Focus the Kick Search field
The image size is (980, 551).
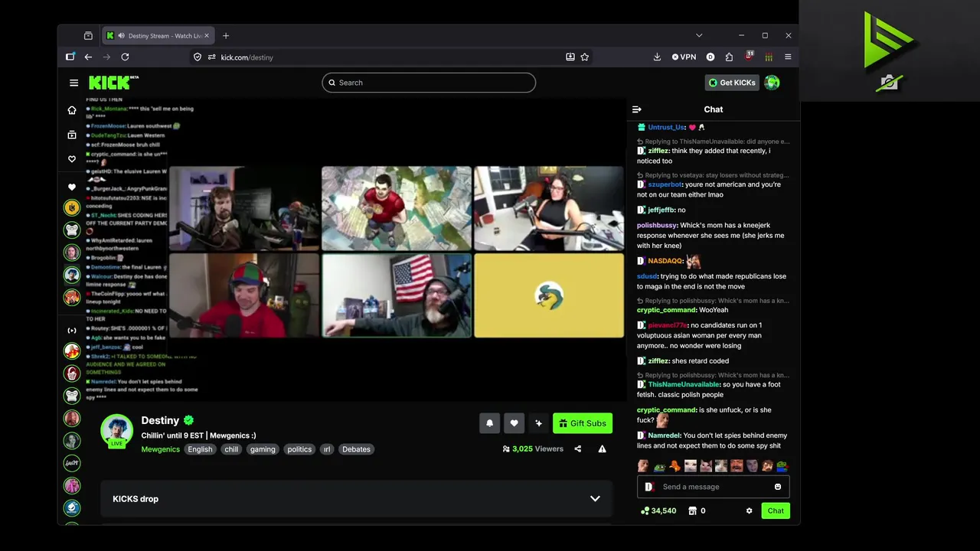[x=429, y=83]
